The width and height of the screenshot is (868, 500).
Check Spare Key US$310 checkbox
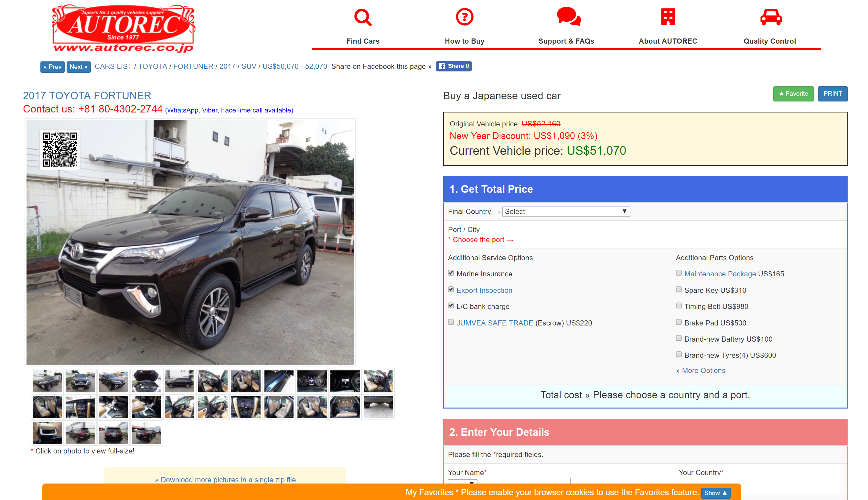click(x=678, y=290)
